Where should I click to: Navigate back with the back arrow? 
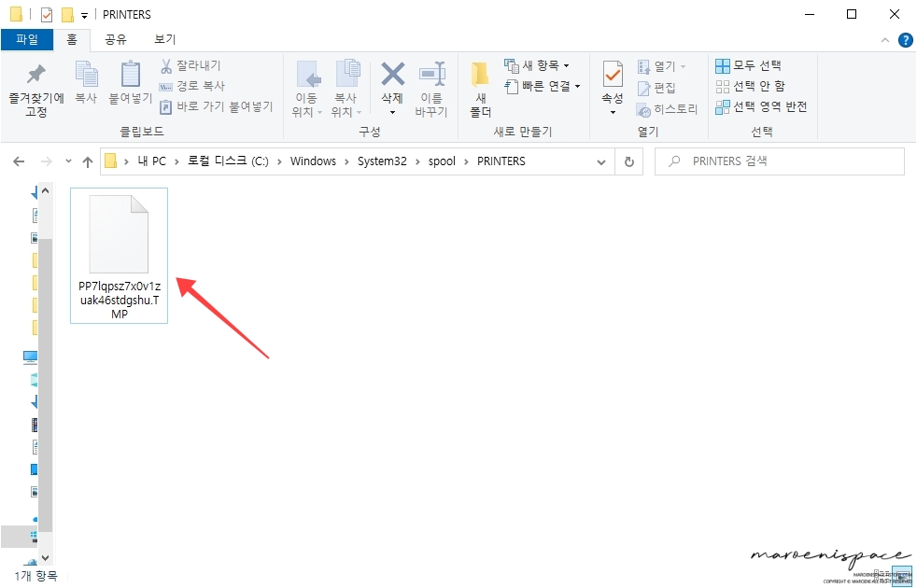(19, 161)
